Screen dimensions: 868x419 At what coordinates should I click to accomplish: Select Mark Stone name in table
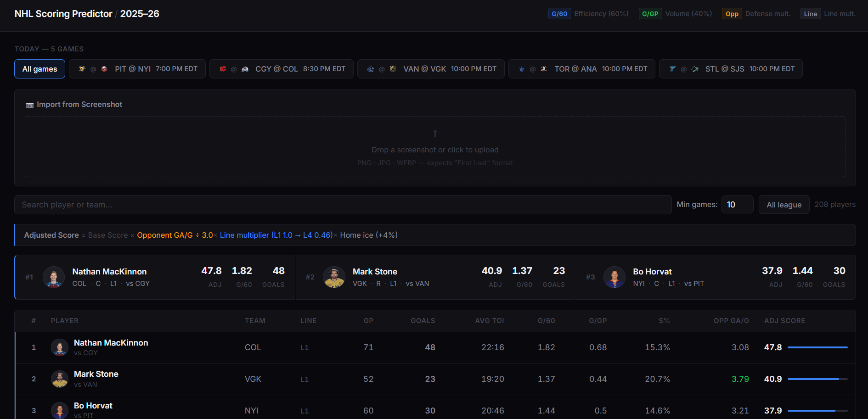pyautogui.click(x=96, y=374)
